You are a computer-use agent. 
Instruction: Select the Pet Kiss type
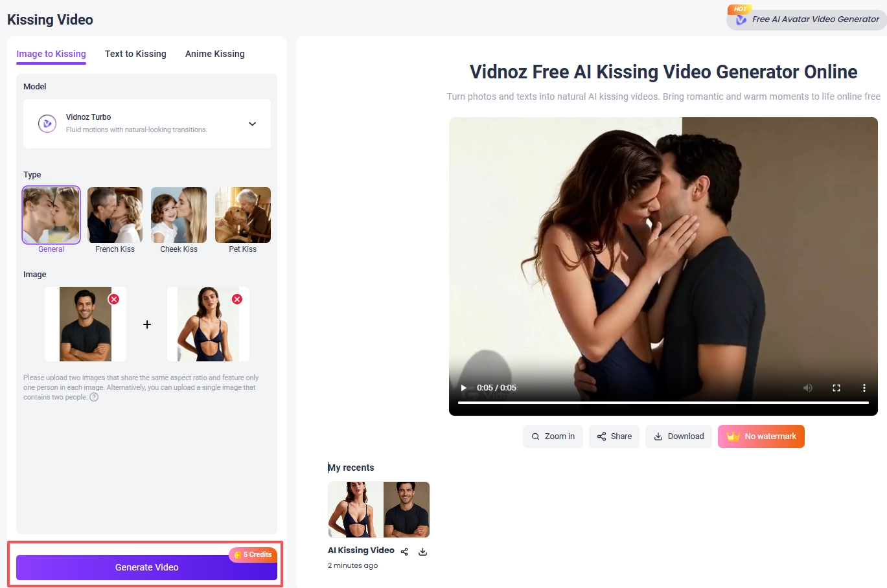coord(243,214)
